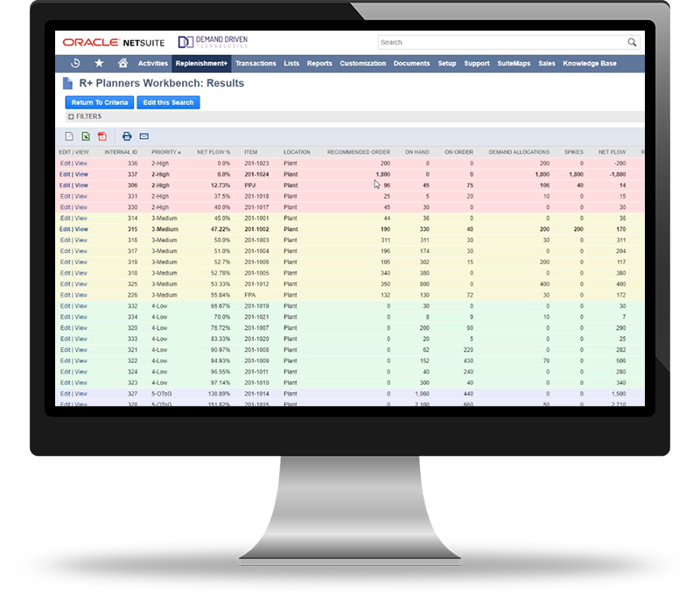The image size is (700, 595).
Task: Open the Documents menu
Action: (x=411, y=63)
